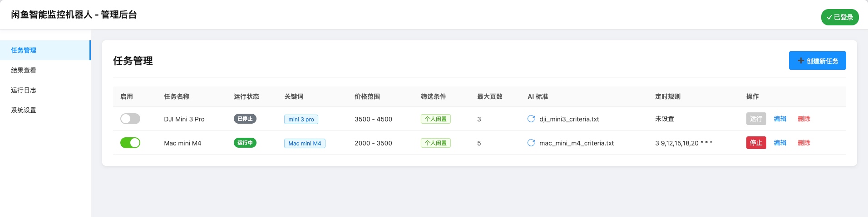Click 编辑 for DJI Mini 3 Pro
868x217 pixels.
point(780,119)
